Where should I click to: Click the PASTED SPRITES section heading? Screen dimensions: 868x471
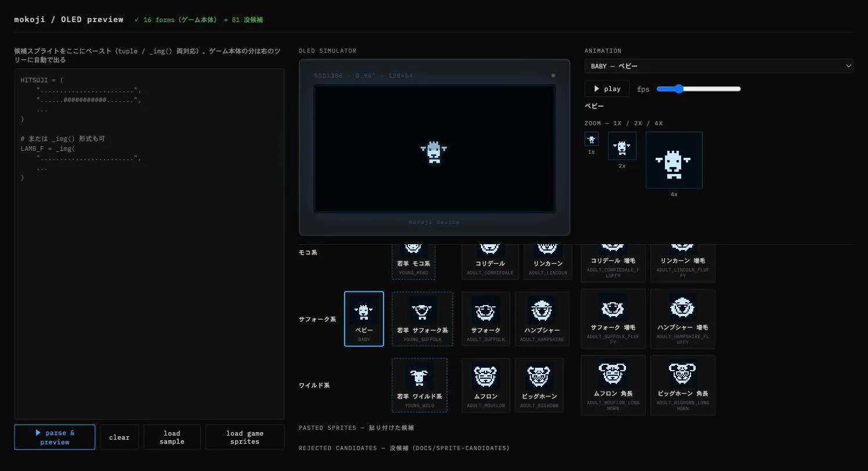point(356,427)
